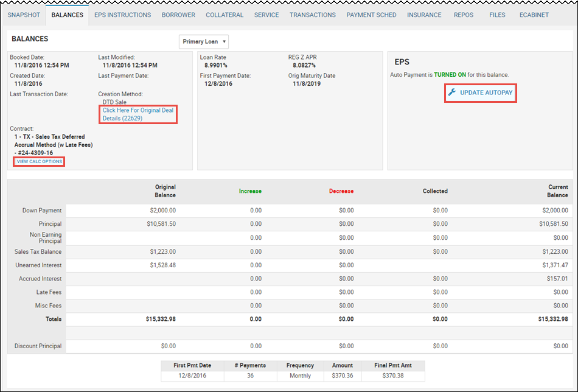Click Unearned Interest original balance $1,528.48
Image resolution: width=578 pixels, height=392 pixels.
click(x=162, y=265)
